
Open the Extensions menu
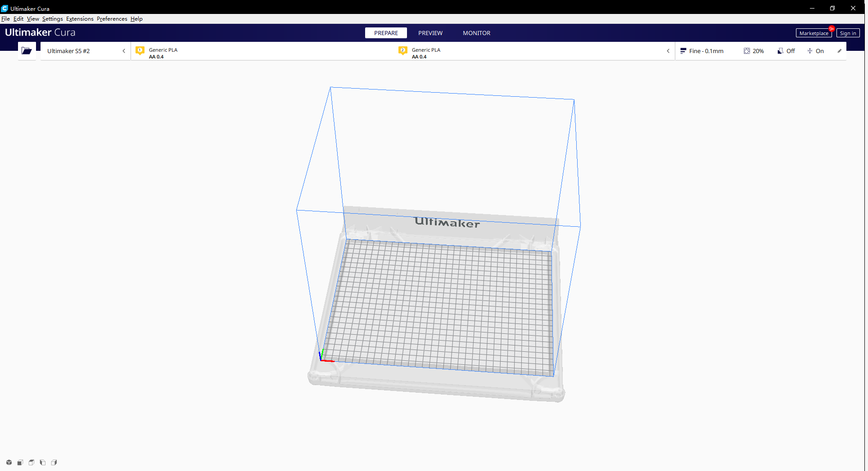pyautogui.click(x=80, y=19)
